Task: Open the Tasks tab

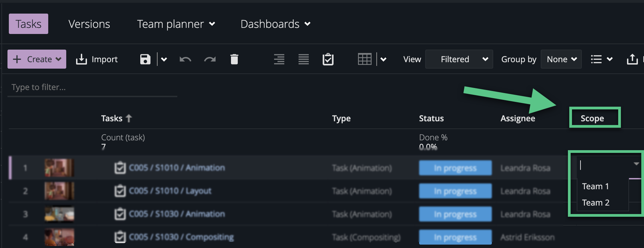Action: tap(29, 24)
